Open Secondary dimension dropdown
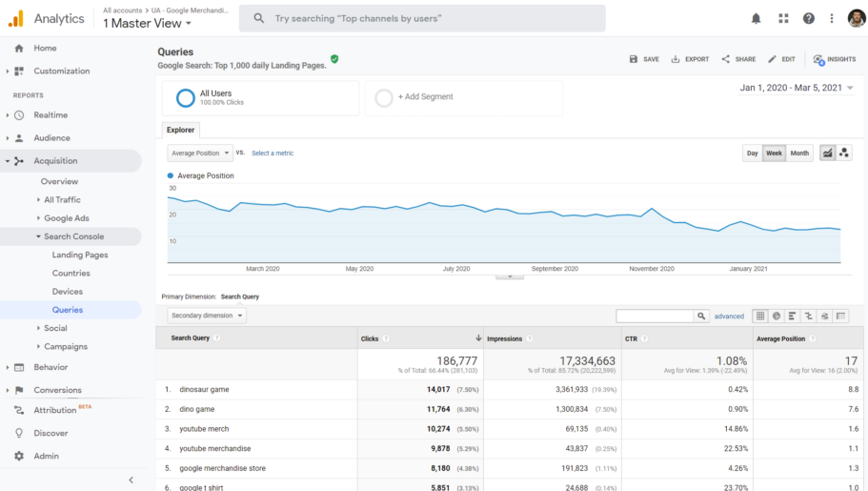Screen dimensions: 868x491 (207, 316)
